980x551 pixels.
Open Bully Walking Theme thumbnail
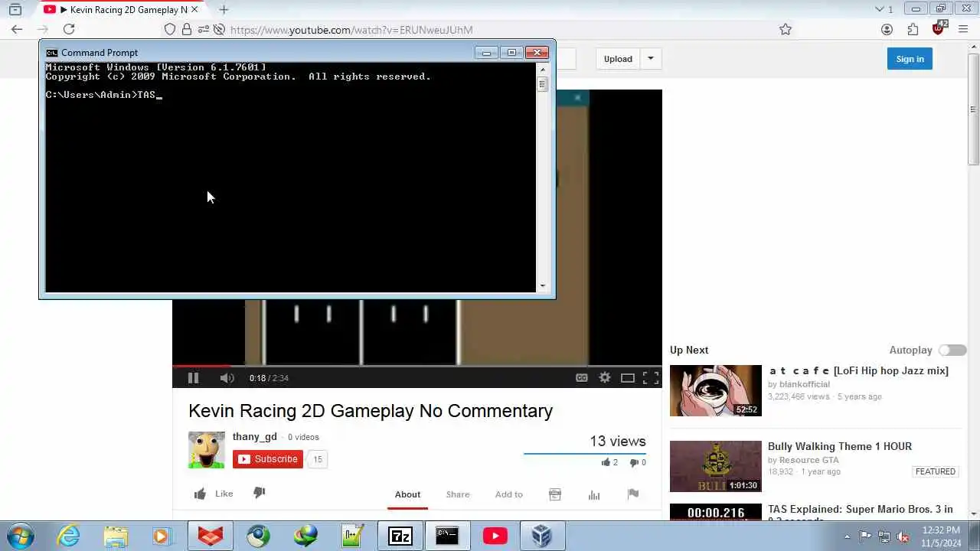click(716, 466)
